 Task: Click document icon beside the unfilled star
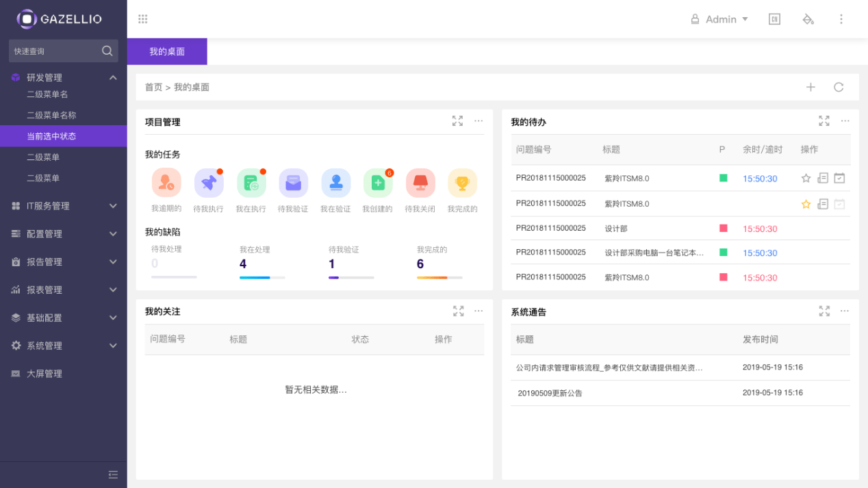[823, 178]
